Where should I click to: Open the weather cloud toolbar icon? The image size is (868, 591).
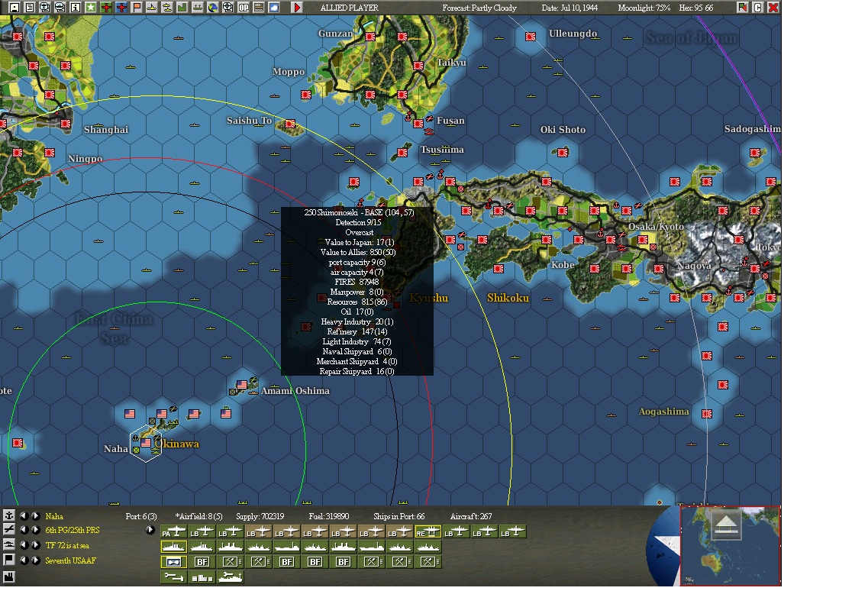click(273, 8)
